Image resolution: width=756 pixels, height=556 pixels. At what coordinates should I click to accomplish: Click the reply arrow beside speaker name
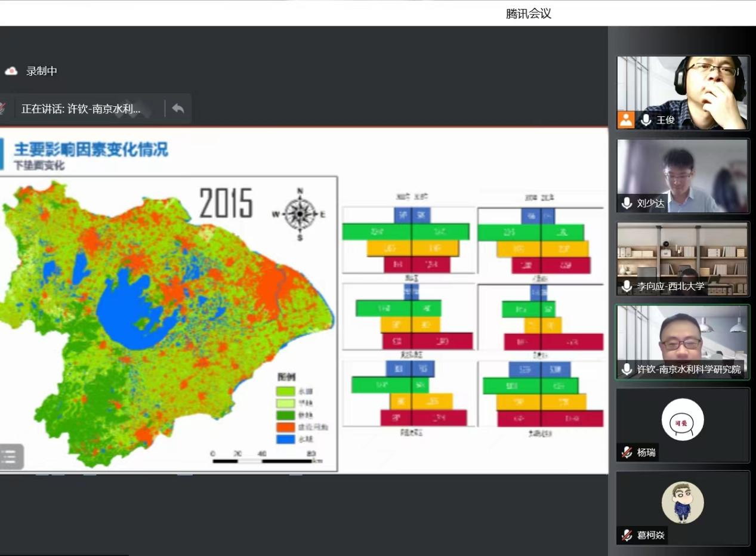tap(178, 109)
